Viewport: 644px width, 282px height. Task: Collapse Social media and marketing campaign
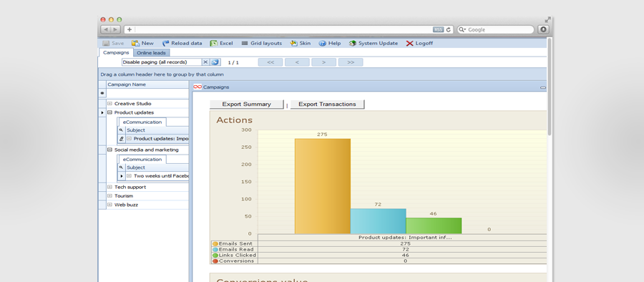tap(109, 150)
